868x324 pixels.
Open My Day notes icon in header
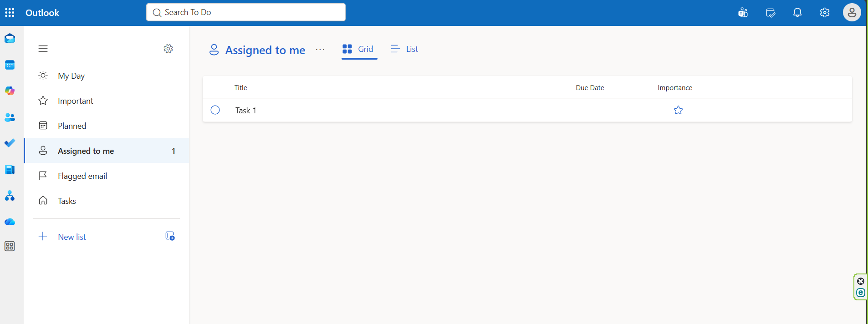(771, 13)
